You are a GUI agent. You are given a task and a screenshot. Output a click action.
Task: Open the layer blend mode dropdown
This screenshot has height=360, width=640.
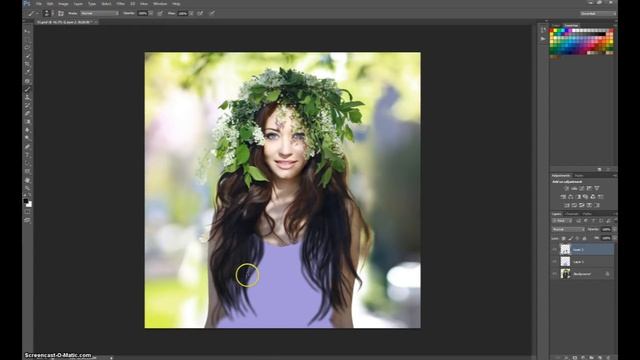(568, 229)
